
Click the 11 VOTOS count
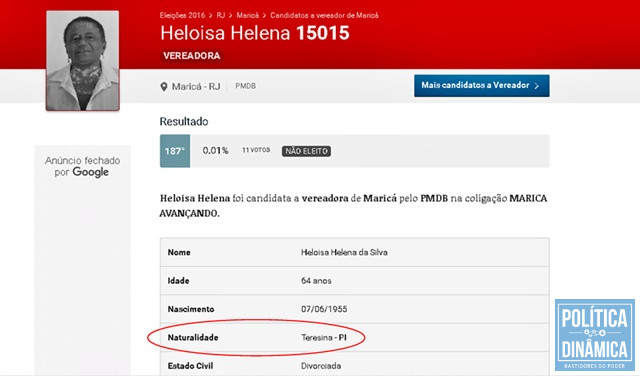[x=256, y=150]
